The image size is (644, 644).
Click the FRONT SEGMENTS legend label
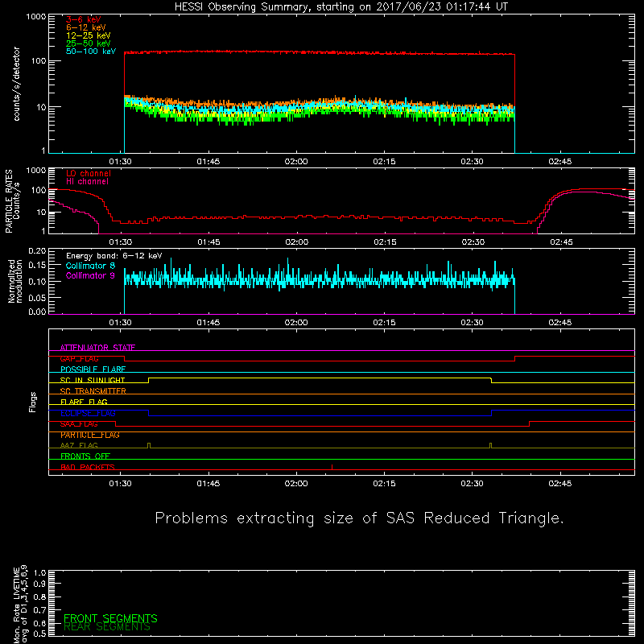[x=110, y=618]
